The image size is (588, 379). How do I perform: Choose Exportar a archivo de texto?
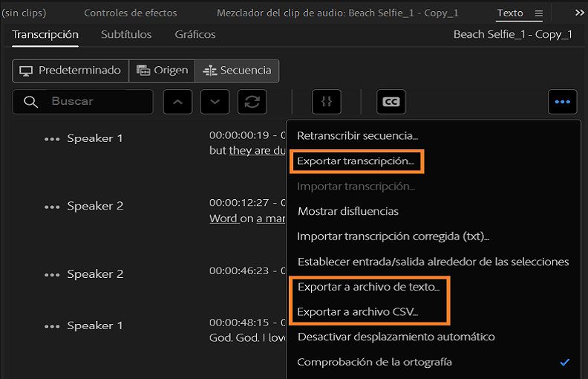coord(368,287)
